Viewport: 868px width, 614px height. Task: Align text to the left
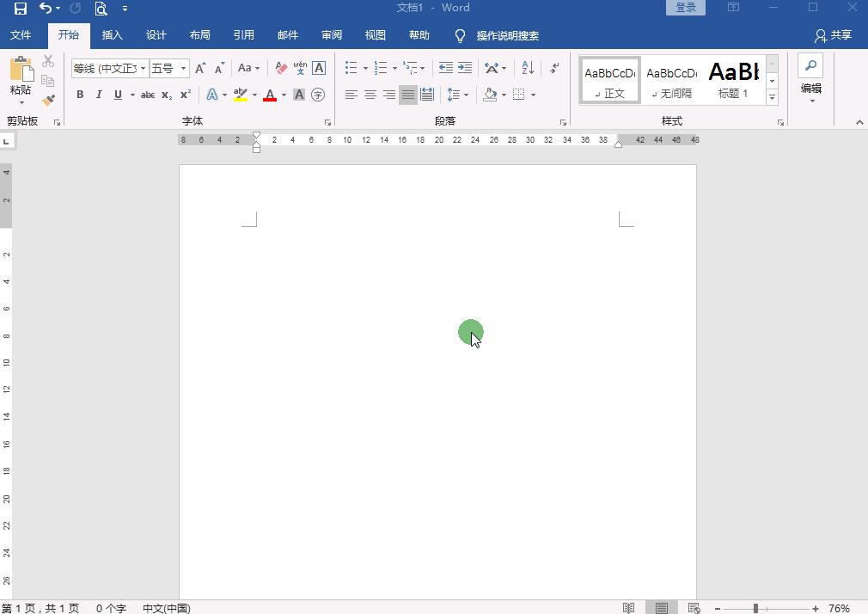(x=351, y=95)
